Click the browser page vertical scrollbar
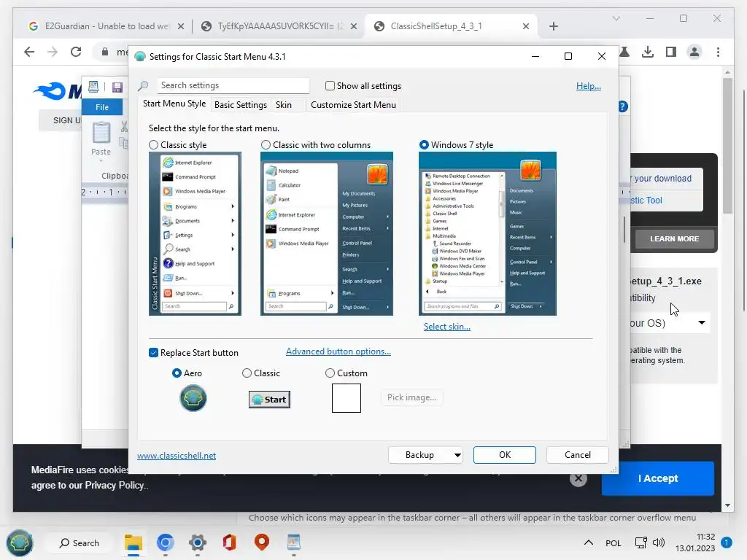747x560 pixels. 727,146
